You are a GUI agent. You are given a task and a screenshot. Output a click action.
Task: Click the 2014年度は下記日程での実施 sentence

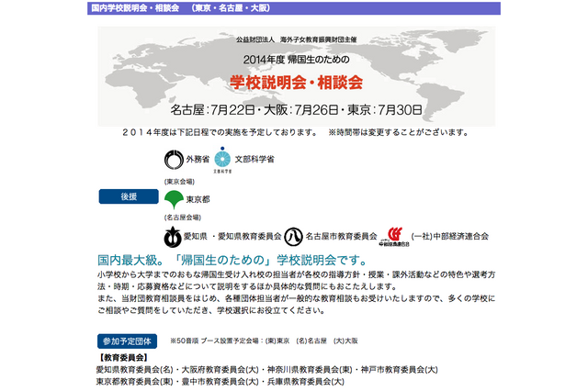click(x=220, y=132)
